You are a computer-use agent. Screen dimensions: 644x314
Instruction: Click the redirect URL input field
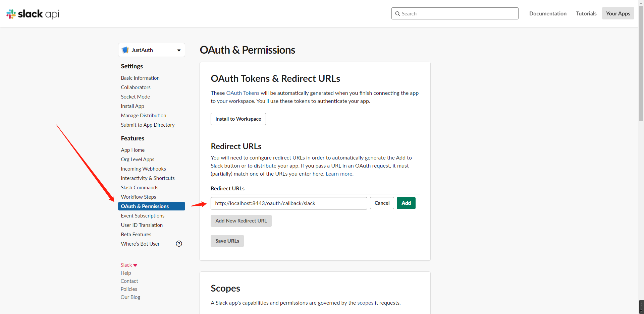click(x=289, y=203)
